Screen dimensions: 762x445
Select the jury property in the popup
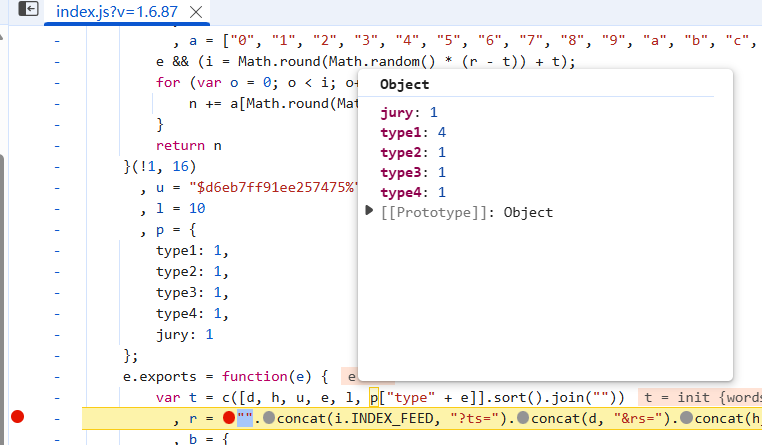[x=398, y=112]
